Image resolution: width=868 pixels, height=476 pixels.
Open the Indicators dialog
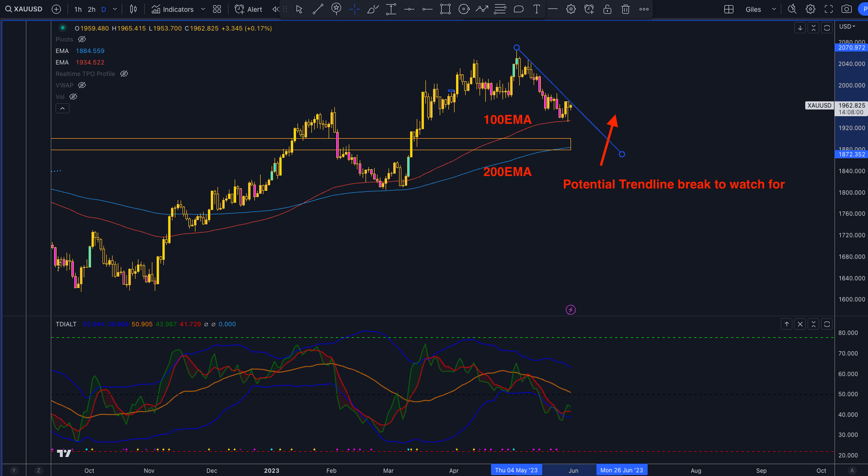click(173, 9)
